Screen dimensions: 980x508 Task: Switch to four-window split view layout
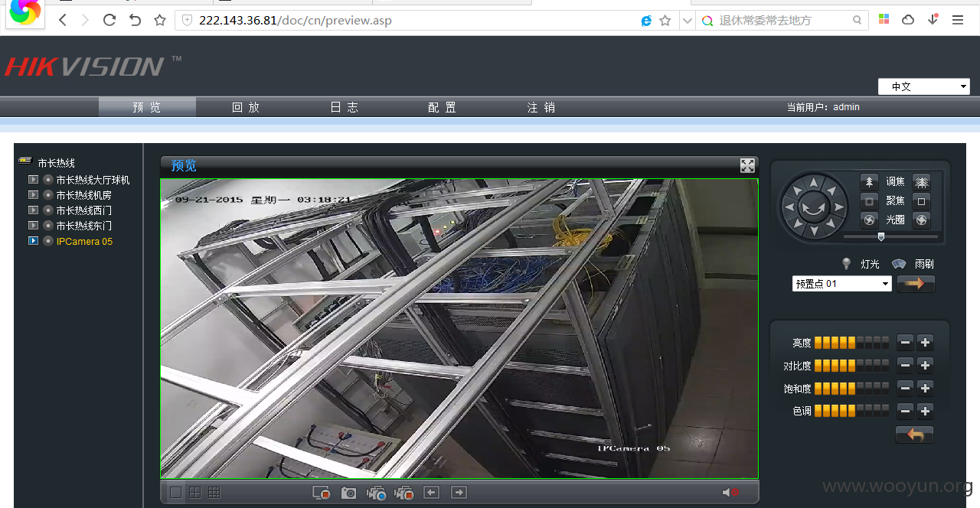[195, 493]
